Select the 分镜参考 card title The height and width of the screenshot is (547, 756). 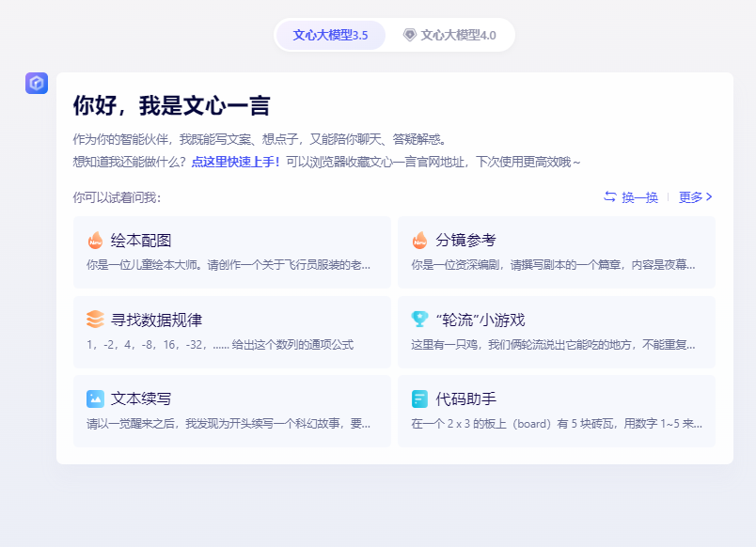coord(465,240)
